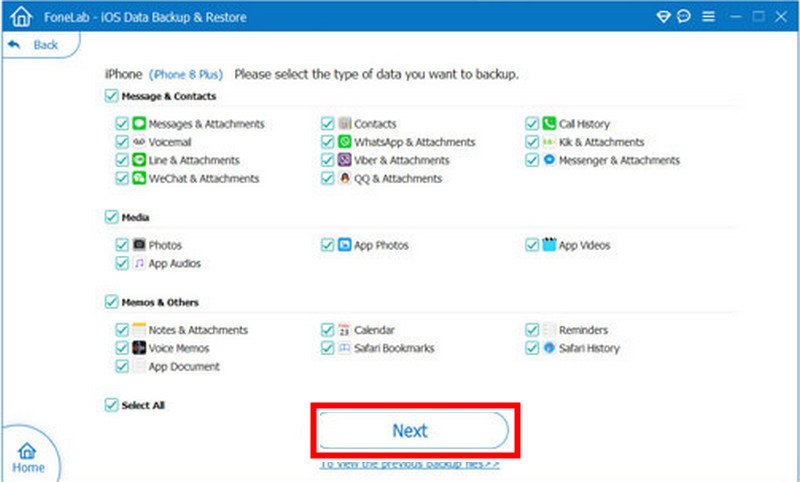Minimize the FoneLab window
This screenshot has height=482, width=800.
(735, 17)
